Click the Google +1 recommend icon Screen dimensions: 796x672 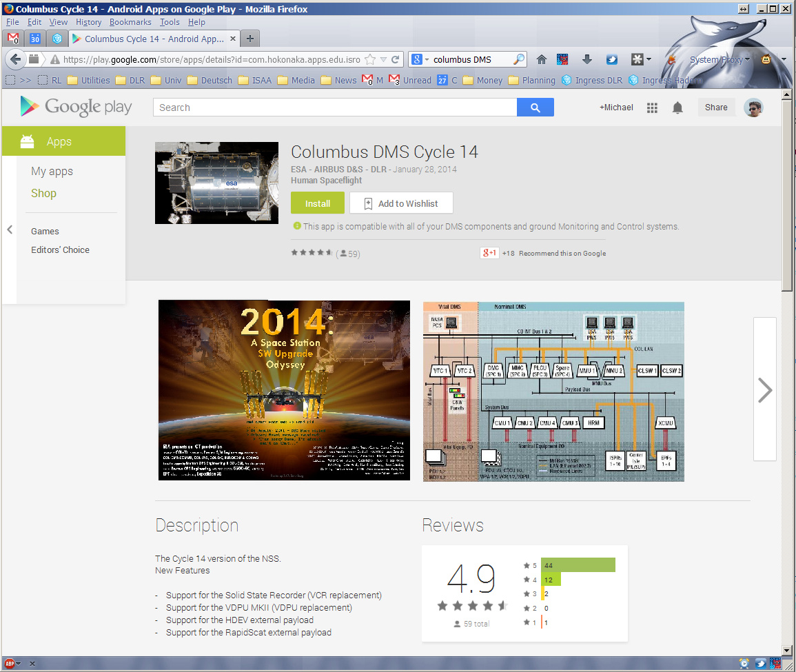click(x=489, y=253)
